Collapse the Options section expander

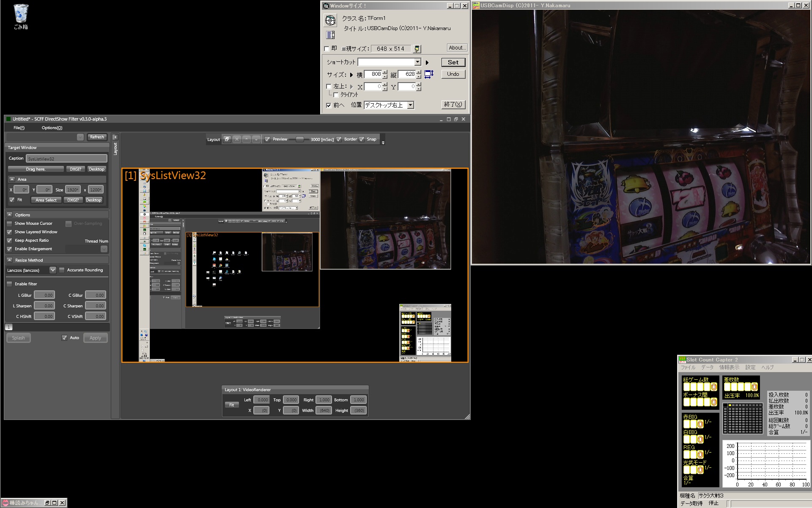click(9, 215)
